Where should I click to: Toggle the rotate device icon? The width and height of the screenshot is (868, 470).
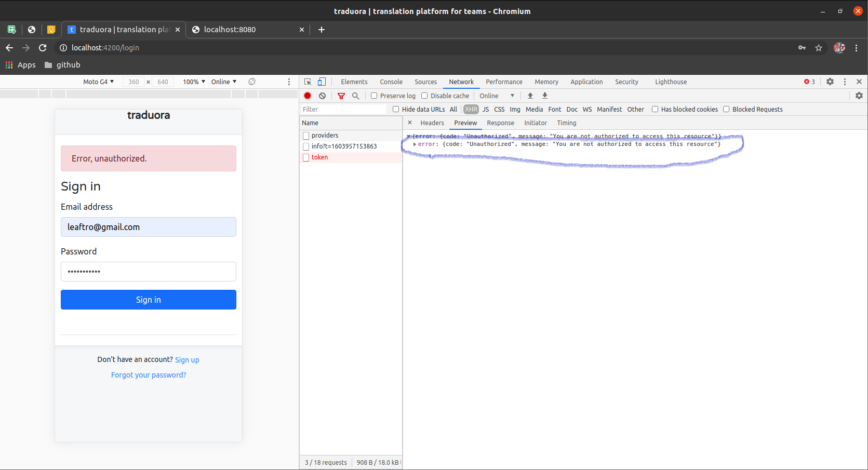coord(252,82)
